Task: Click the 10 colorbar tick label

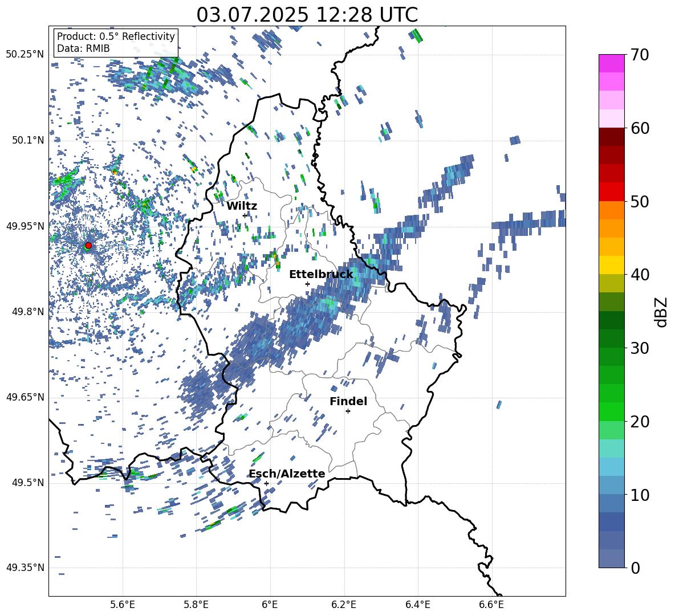Action: [640, 495]
